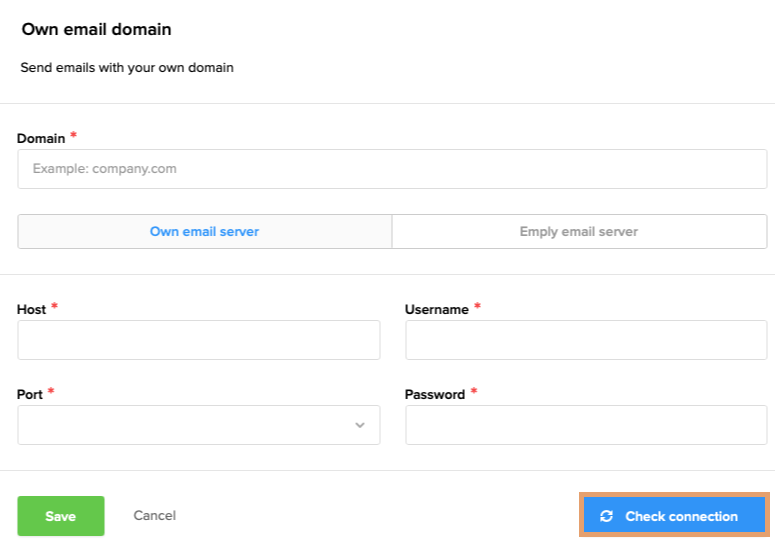Switch to the Own email server tab
The image size is (775, 549).
[x=204, y=232]
